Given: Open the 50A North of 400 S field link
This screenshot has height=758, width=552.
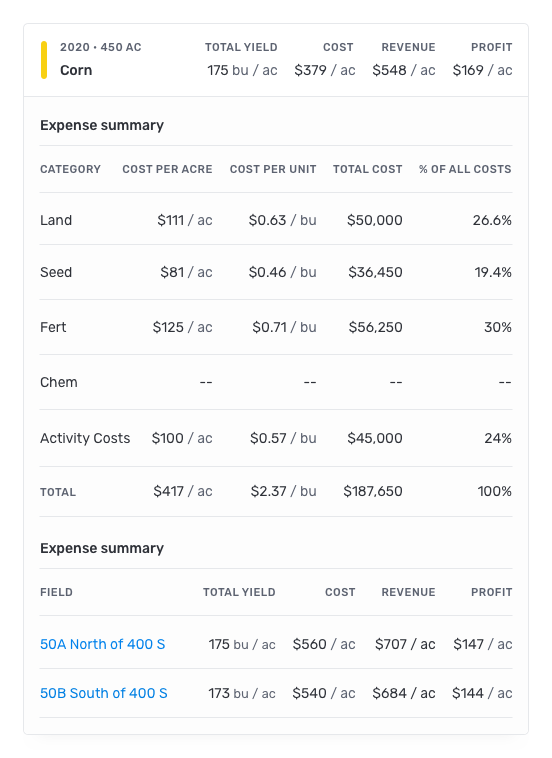Looking at the screenshot, I should (x=102, y=644).
